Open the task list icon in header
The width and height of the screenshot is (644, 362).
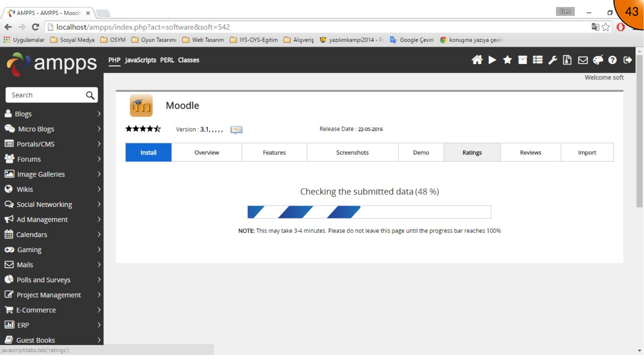coord(538,60)
